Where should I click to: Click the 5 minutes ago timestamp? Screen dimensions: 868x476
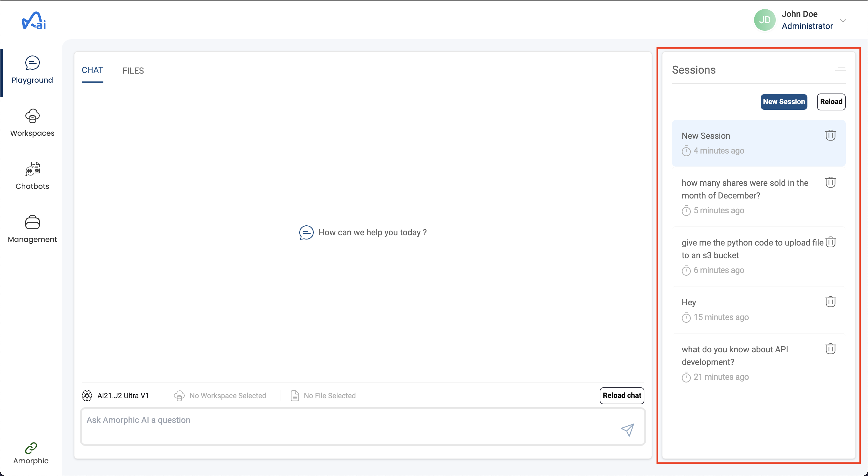(719, 210)
